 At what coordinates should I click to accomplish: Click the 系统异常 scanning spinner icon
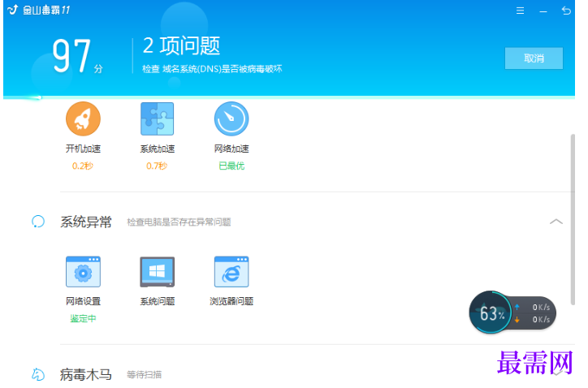[38, 222]
